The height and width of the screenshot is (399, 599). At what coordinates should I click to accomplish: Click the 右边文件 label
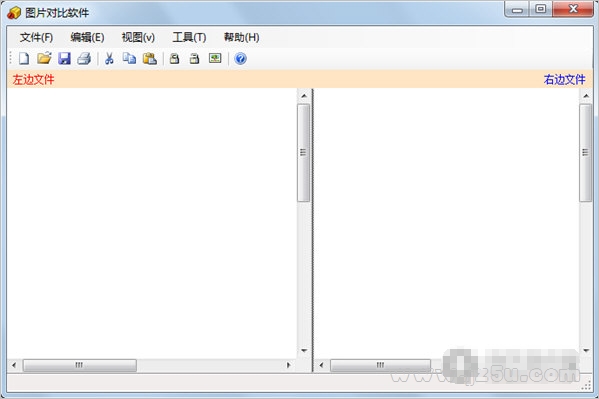pyautogui.click(x=565, y=79)
